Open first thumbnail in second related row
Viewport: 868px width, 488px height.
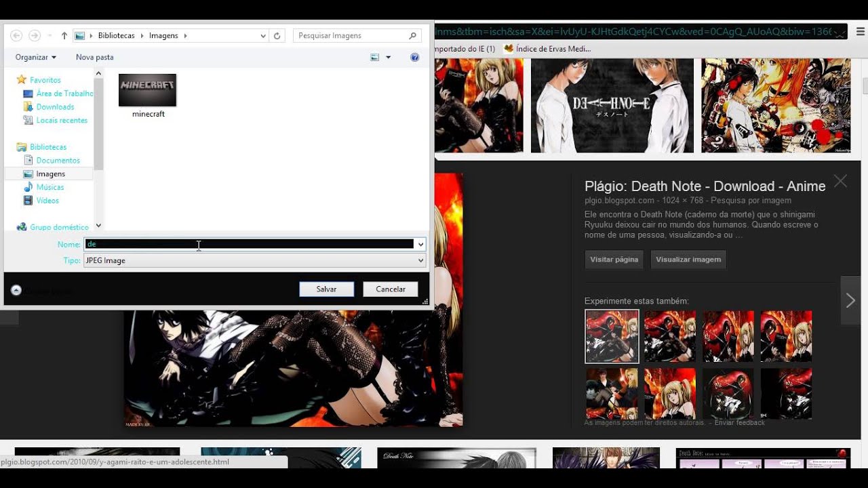click(x=612, y=393)
